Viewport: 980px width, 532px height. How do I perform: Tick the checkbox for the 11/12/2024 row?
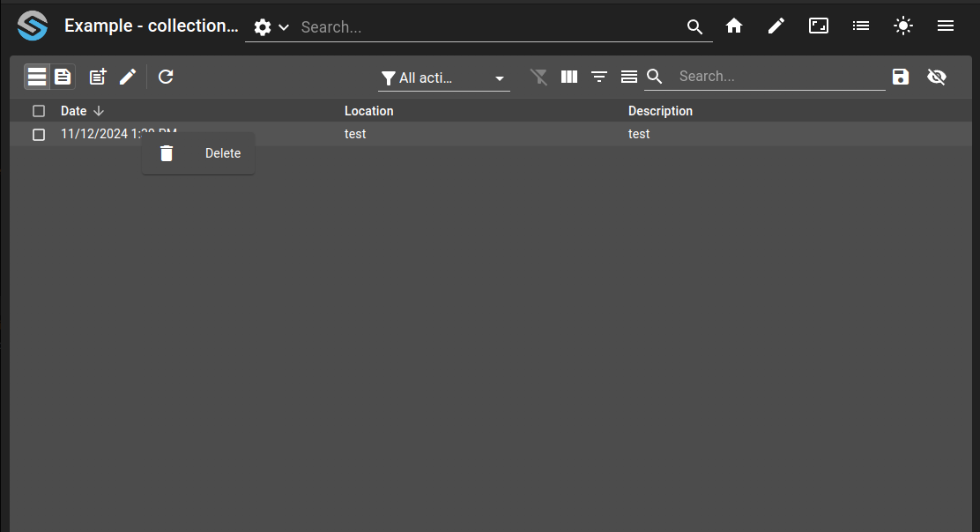point(39,135)
